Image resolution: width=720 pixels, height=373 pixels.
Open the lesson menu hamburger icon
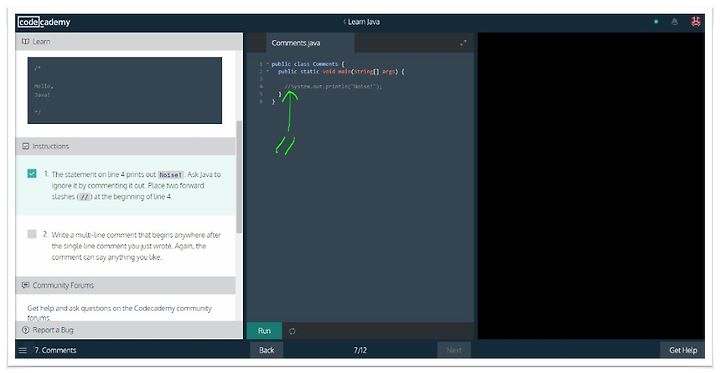(x=22, y=350)
